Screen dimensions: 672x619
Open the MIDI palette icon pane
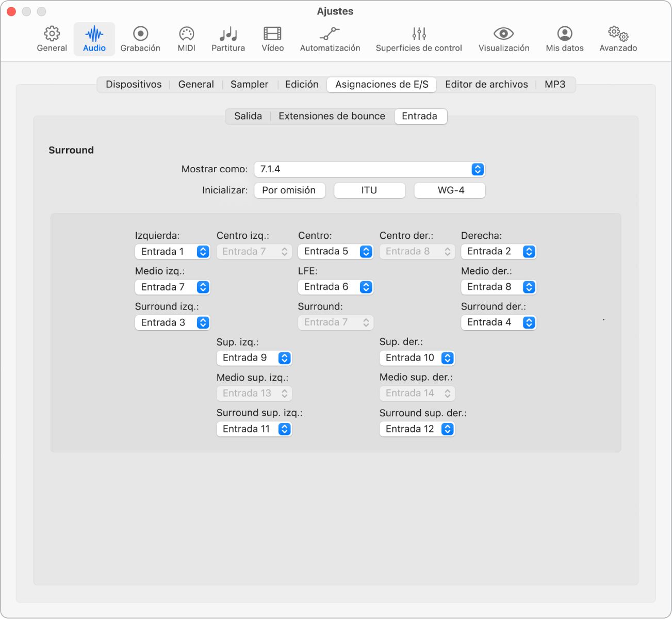[x=186, y=34]
